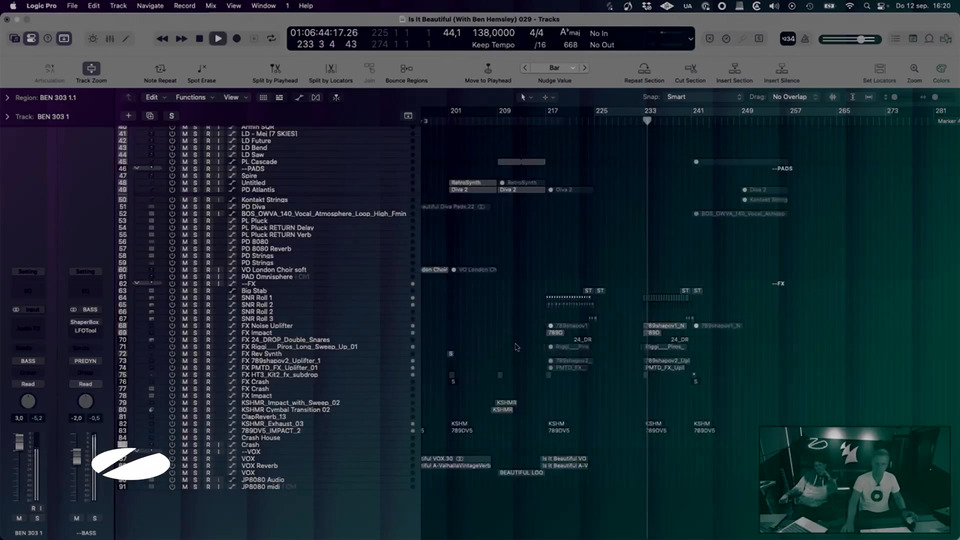The width and height of the screenshot is (960, 540).
Task: Click the master volume slider
Action: 850,39
